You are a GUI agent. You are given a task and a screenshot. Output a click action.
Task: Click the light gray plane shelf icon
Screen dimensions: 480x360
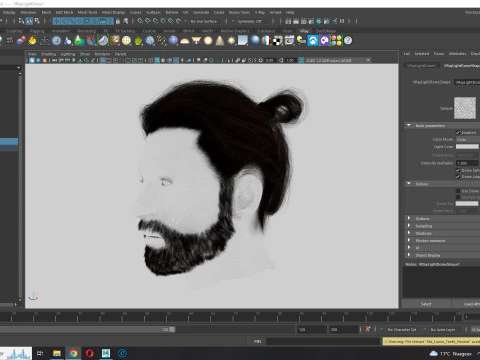click(243, 41)
